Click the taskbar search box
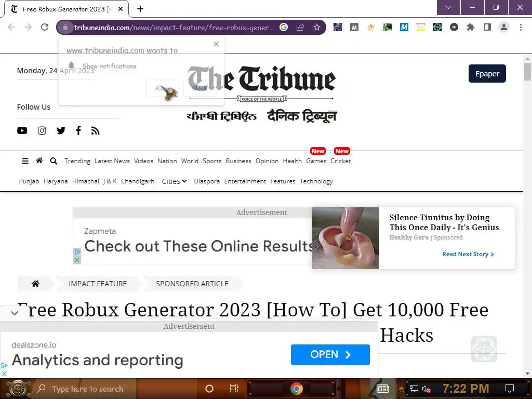The height and width of the screenshot is (399, 532). 85,389
